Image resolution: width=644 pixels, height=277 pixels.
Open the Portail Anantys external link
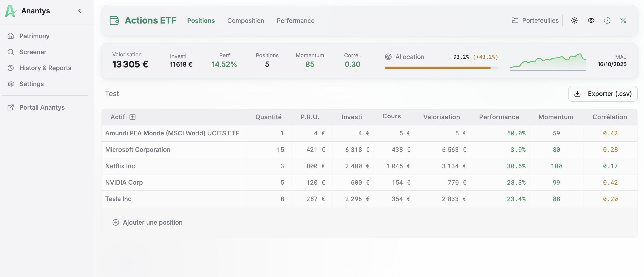point(42,107)
